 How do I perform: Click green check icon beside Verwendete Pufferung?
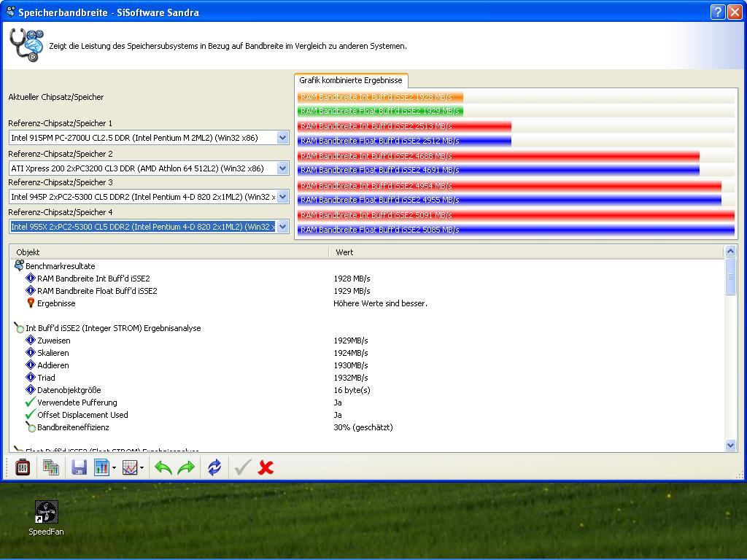tap(31, 402)
